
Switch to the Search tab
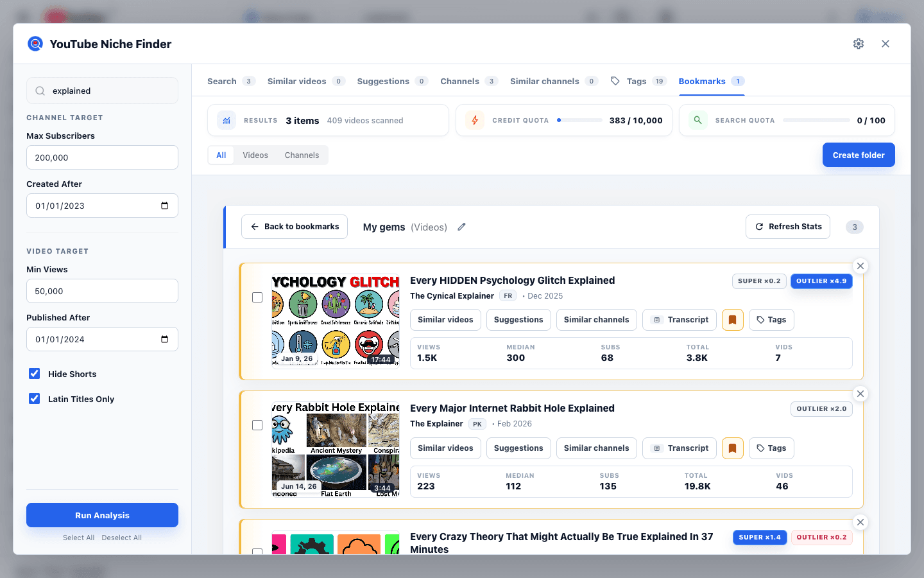tap(231, 81)
